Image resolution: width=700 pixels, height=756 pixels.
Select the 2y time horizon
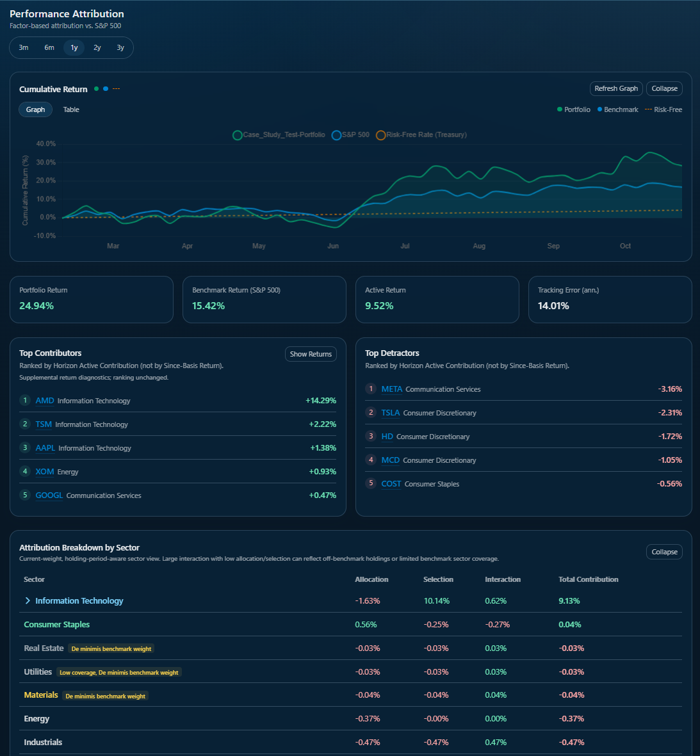click(97, 48)
